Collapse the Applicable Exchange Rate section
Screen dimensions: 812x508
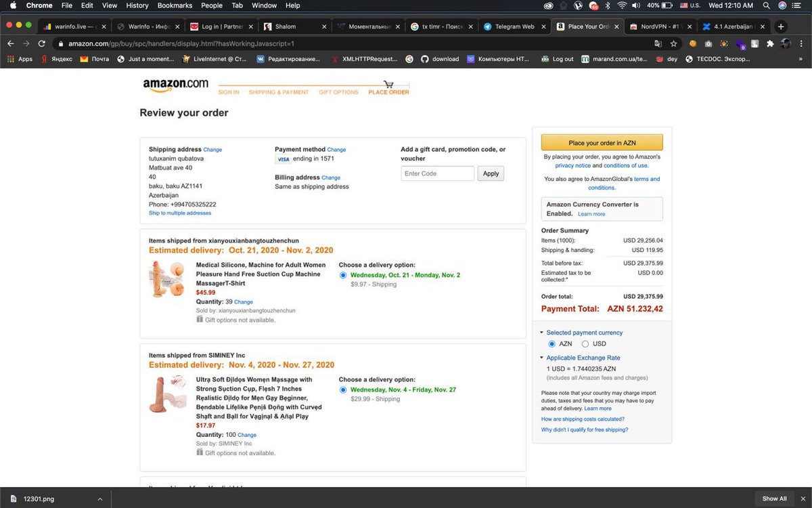[542, 358]
